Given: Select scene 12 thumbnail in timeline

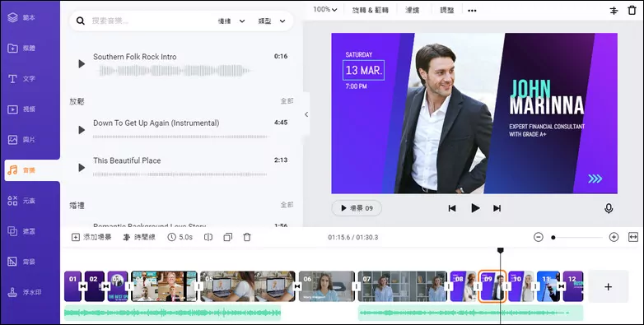Looking at the screenshot, I should tap(573, 286).
